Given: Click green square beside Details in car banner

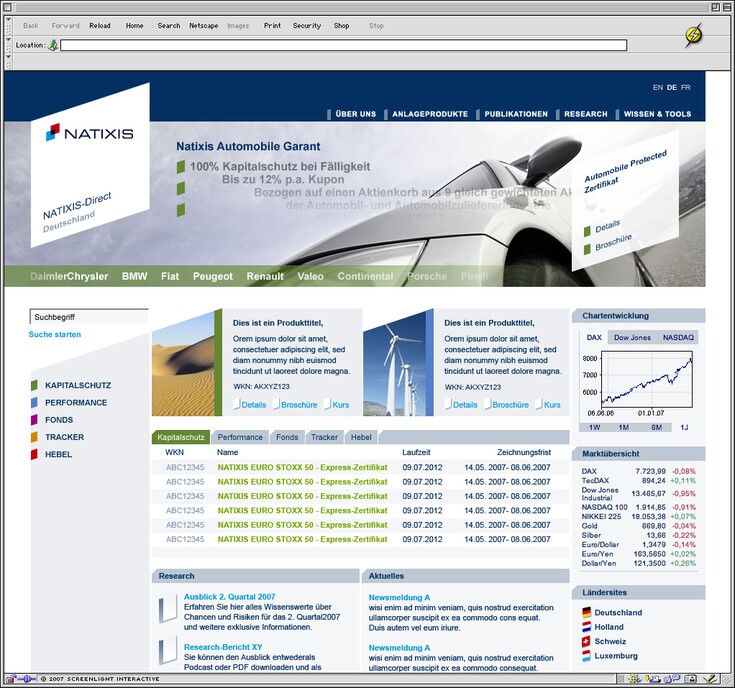Looking at the screenshot, I should pos(587,232).
